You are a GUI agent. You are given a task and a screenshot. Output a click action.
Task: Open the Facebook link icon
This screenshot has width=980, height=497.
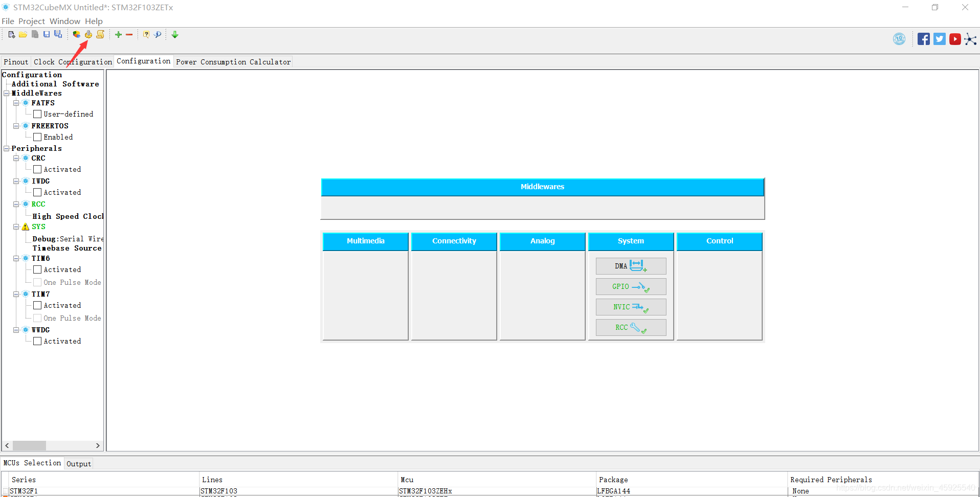click(924, 39)
